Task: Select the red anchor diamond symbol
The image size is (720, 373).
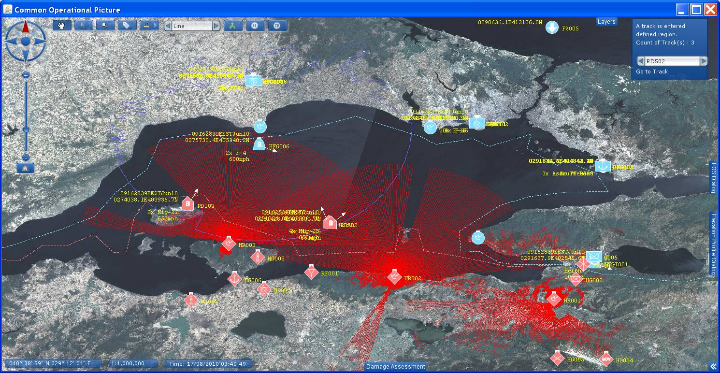Action: [x=235, y=278]
